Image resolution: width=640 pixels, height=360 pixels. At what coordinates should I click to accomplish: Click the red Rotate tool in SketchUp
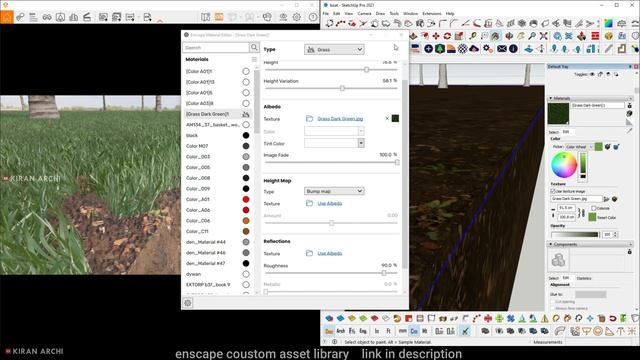pos(447,36)
